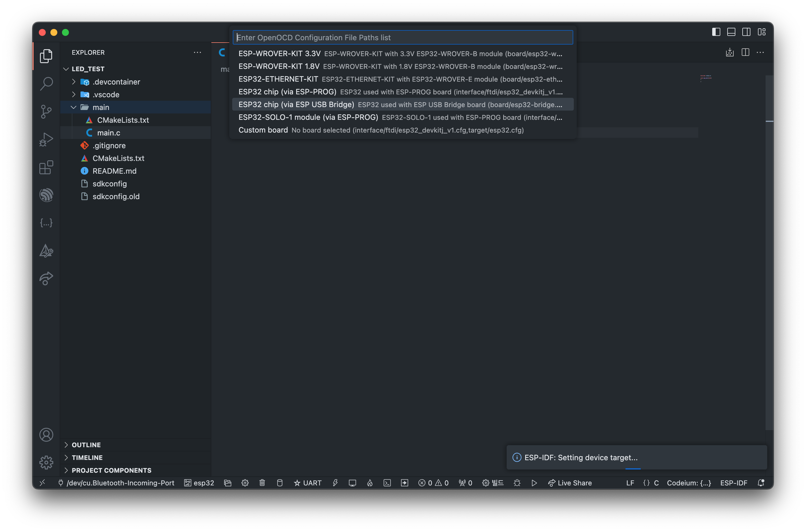Open the Search view in activity bar
806x532 pixels.
[46, 83]
